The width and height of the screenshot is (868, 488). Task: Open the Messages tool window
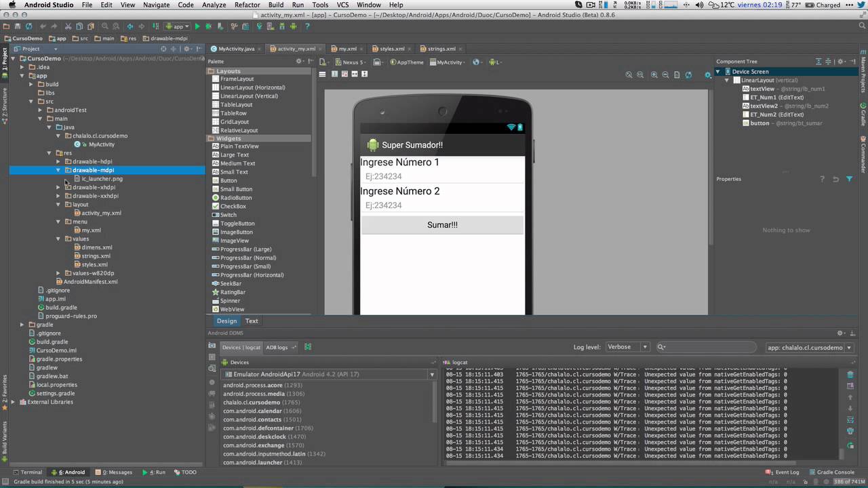pos(114,472)
